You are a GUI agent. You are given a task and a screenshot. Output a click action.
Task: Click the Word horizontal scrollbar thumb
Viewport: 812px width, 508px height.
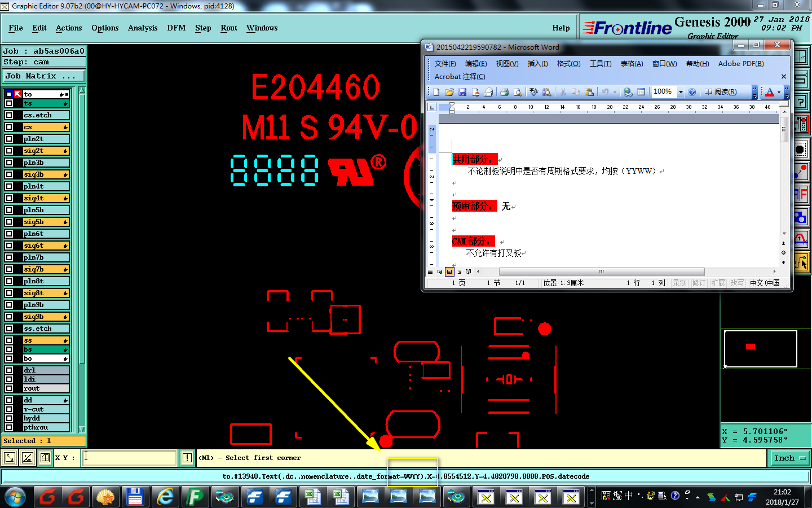(x=602, y=271)
